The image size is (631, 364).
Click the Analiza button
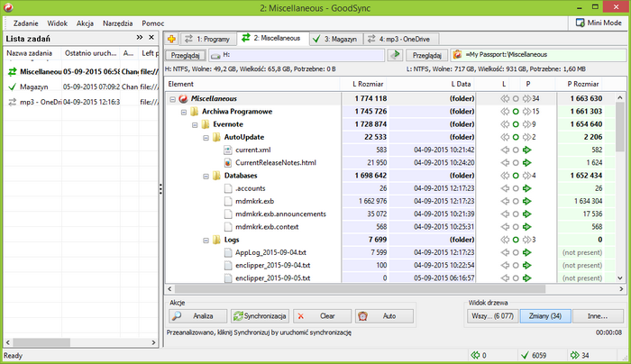[x=194, y=316]
